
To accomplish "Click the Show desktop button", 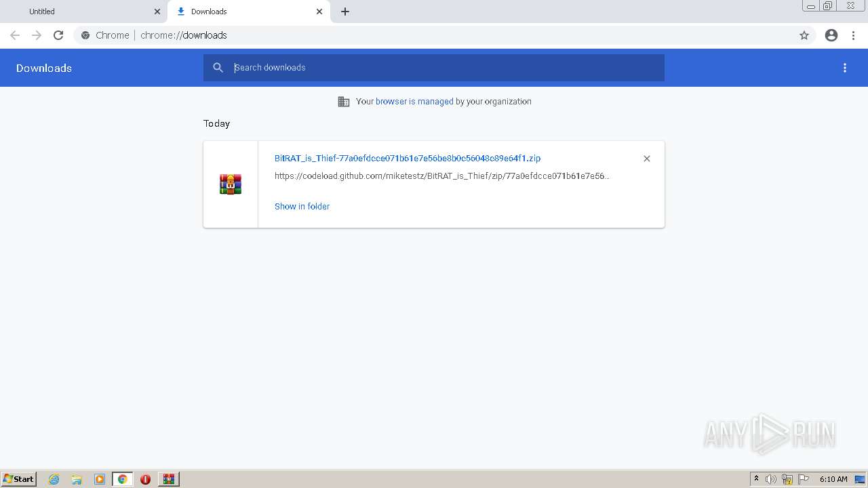I will [861, 479].
